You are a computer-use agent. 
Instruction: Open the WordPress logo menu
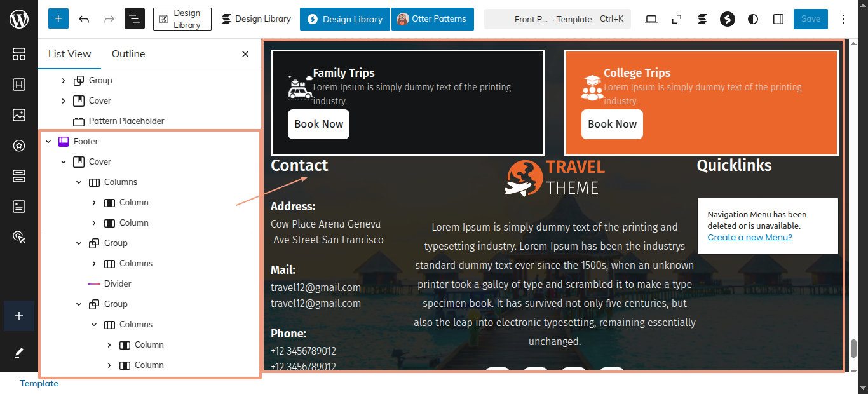[19, 19]
